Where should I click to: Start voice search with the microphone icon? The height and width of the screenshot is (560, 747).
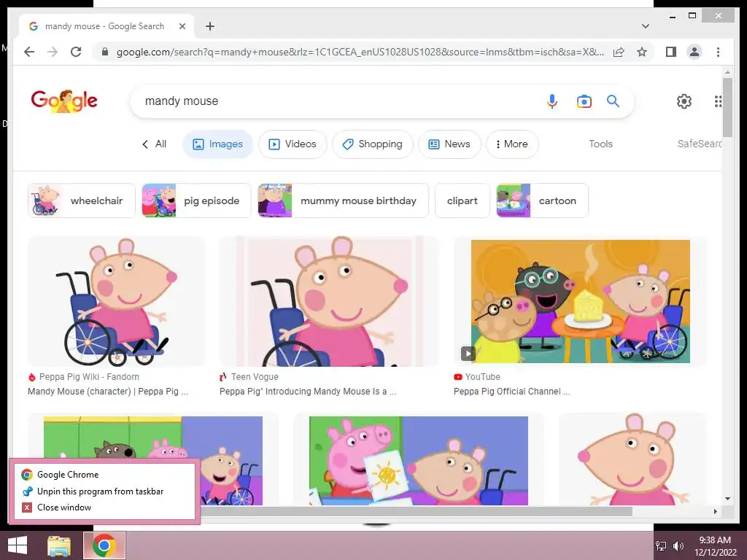(552, 101)
